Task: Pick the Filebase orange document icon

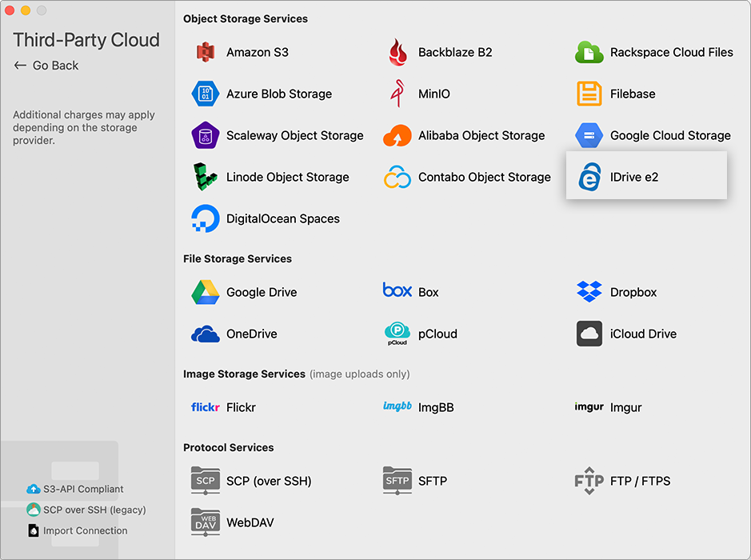Action: click(589, 94)
